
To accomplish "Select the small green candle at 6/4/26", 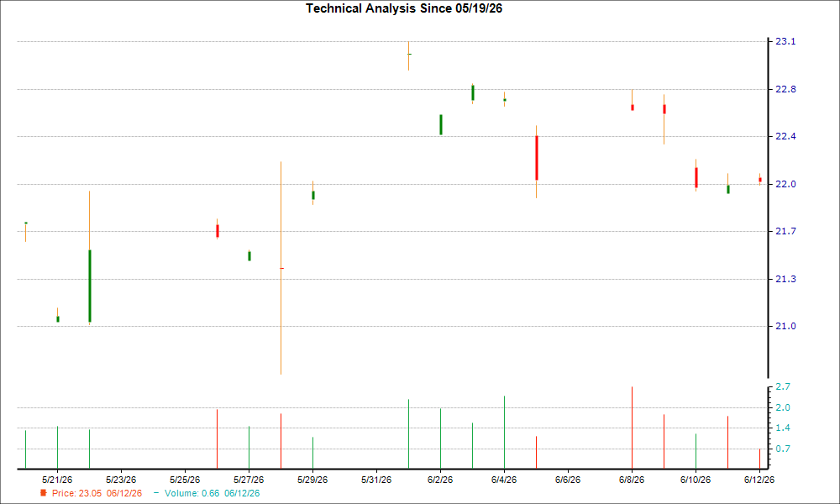I will tap(505, 100).
